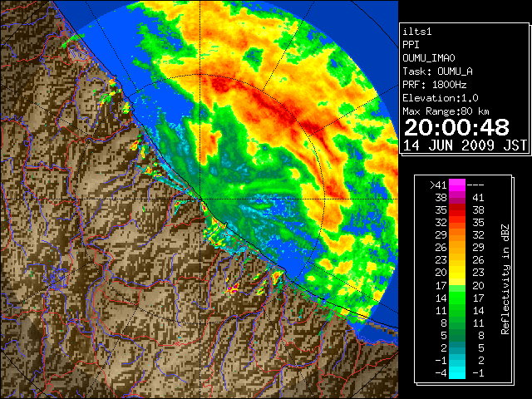
Task: Click the large timestamp '20:00:48'
Action: pos(456,127)
